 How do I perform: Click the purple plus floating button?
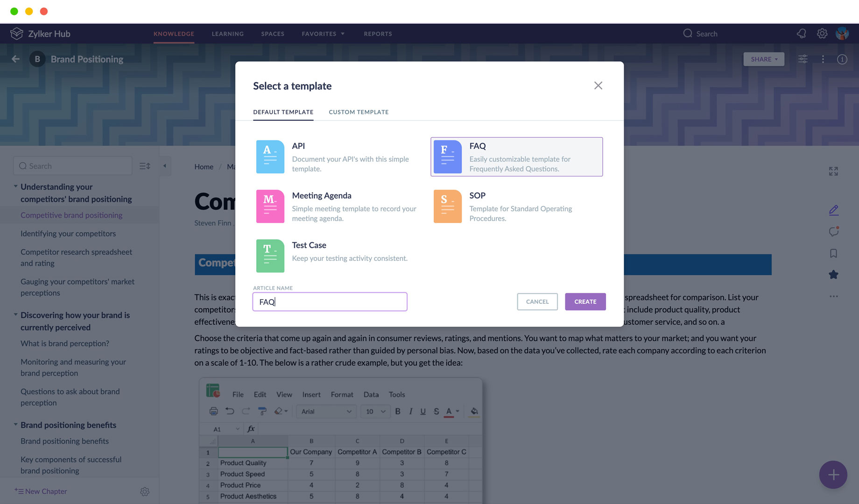833,475
